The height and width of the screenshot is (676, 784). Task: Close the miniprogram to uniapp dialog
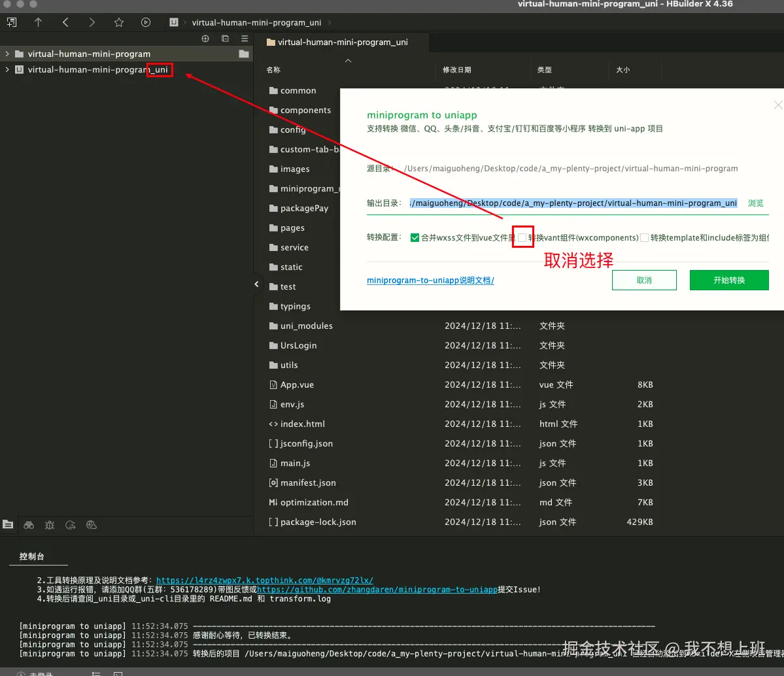coord(778,105)
